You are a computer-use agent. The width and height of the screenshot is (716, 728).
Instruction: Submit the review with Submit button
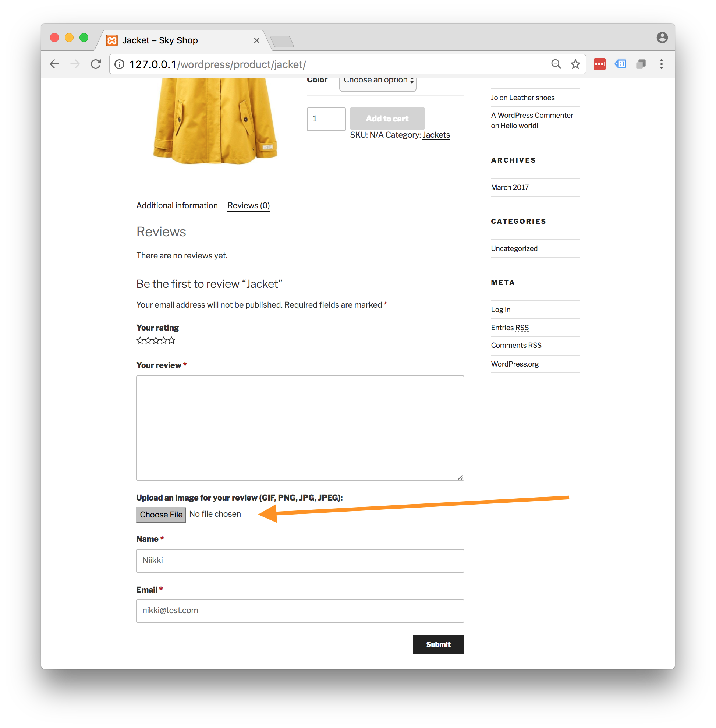(438, 644)
